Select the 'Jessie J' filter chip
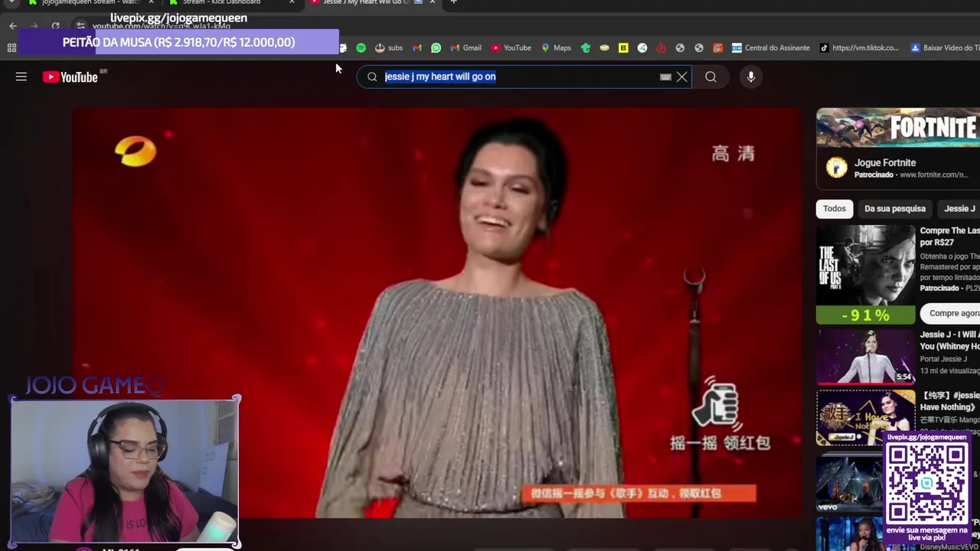 [959, 208]
